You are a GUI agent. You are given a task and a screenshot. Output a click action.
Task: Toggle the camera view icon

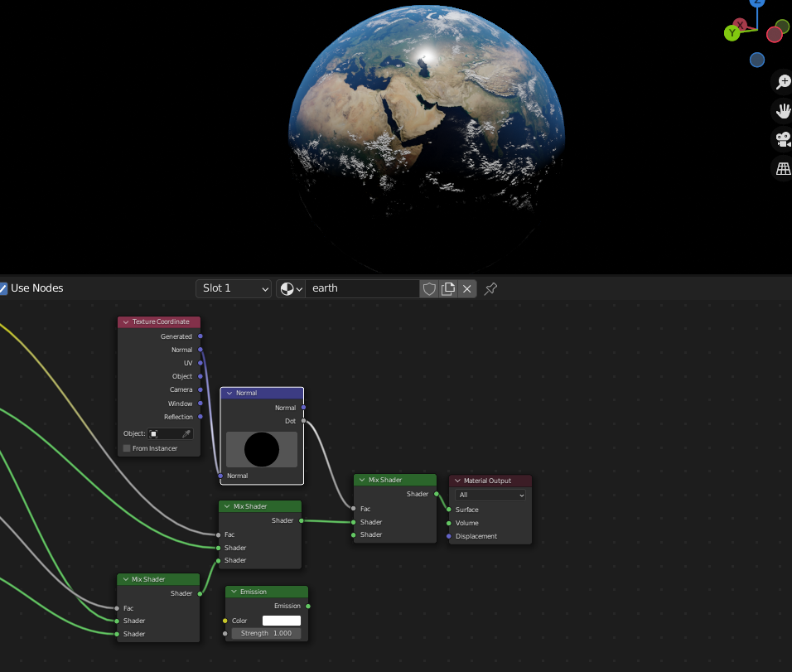coord(783,139)
